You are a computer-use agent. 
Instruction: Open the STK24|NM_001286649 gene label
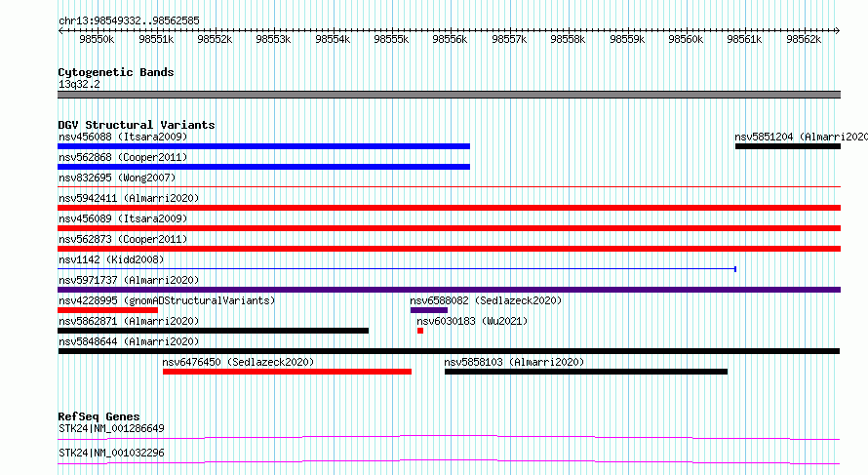pos(111,428)
